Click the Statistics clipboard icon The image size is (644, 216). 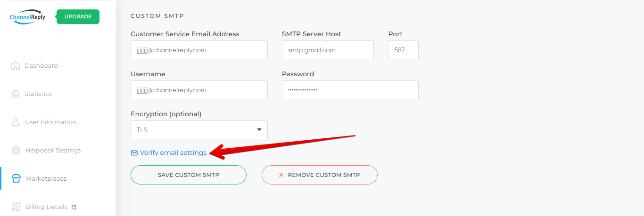[x=16, y=94]
